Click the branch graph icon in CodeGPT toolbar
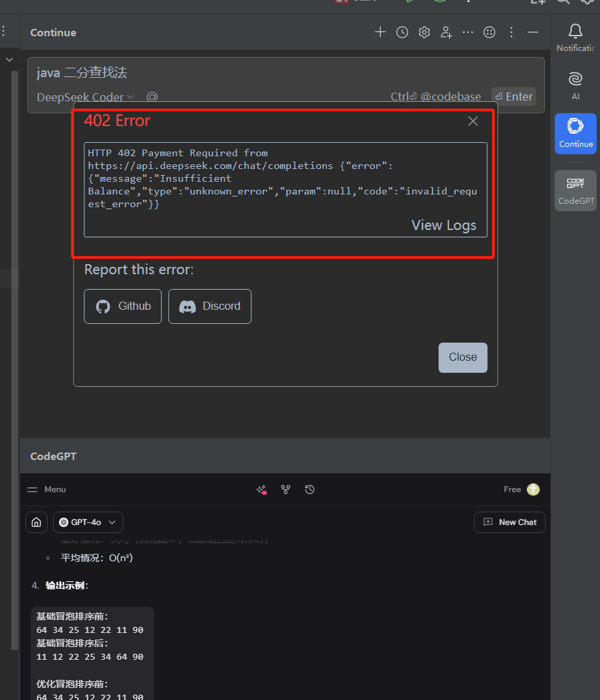The width and height of the screenshot is (600, 700). tap(286, 489)
